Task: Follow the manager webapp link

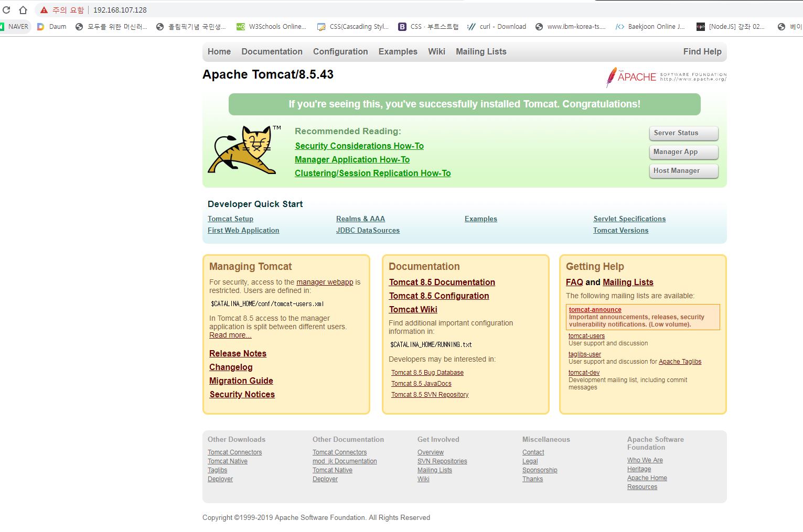Action: point(325,282)
